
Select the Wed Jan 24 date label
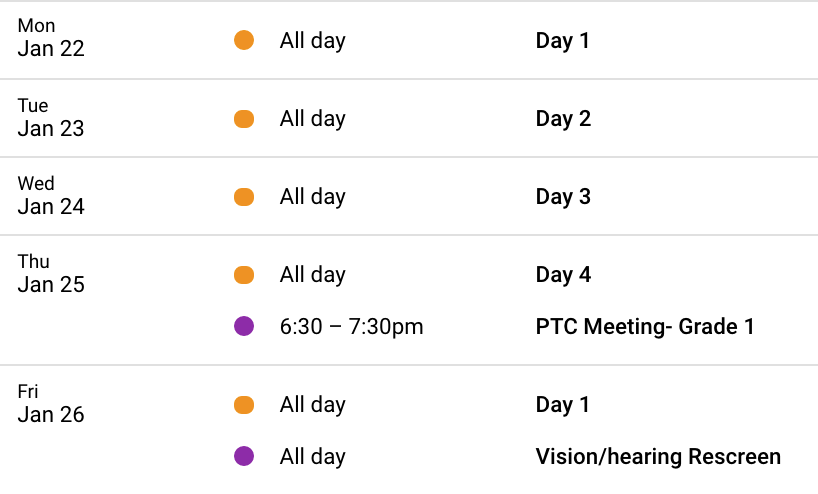(51, 196)
